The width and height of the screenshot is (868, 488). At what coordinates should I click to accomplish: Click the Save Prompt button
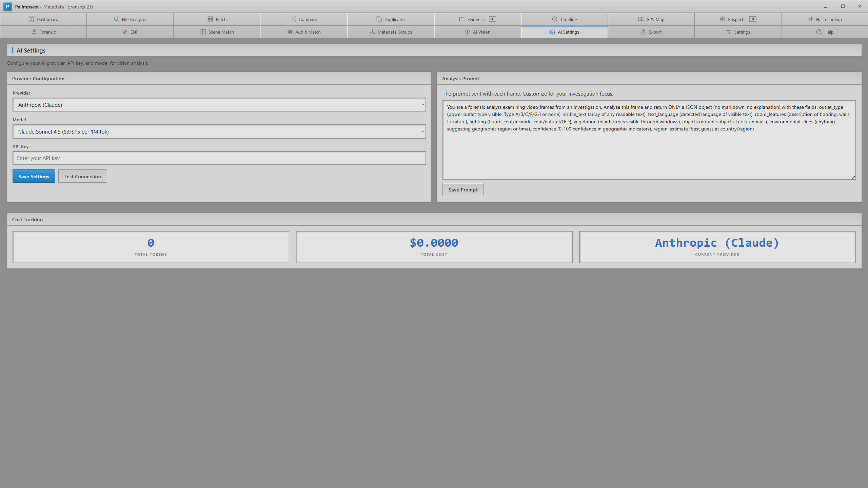point(463,190)
